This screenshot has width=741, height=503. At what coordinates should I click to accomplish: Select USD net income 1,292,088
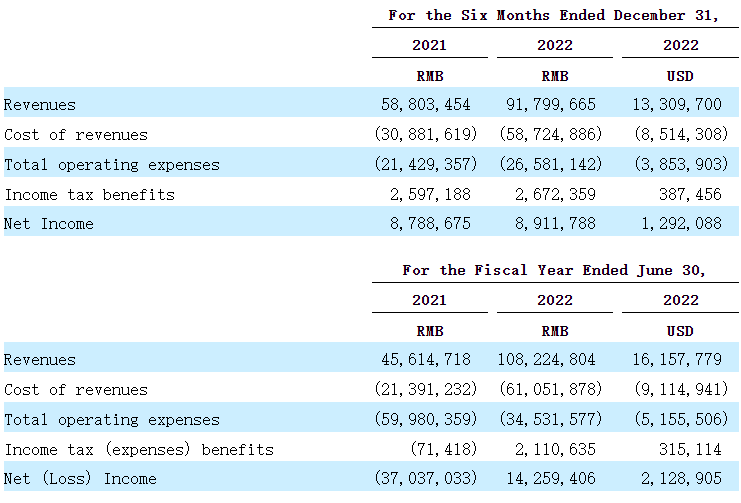(680, 224)
